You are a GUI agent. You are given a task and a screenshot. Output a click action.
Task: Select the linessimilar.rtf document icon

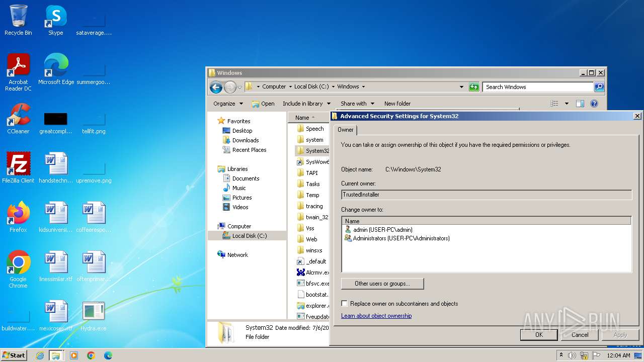tap(56, 266)
